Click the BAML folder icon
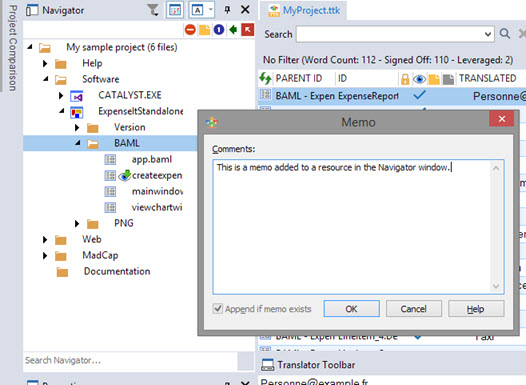Viewport: 526px width, 385px height. [93, 144]
